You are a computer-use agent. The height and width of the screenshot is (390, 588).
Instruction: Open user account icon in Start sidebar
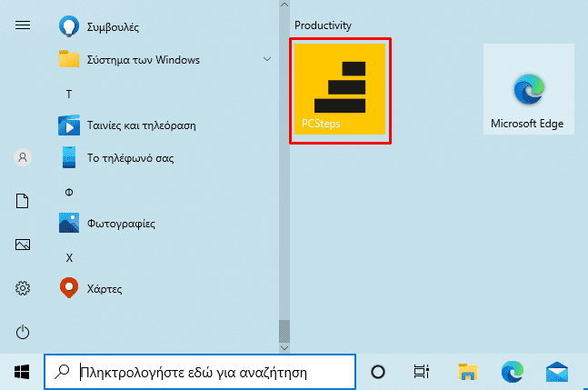pos(23,157)
